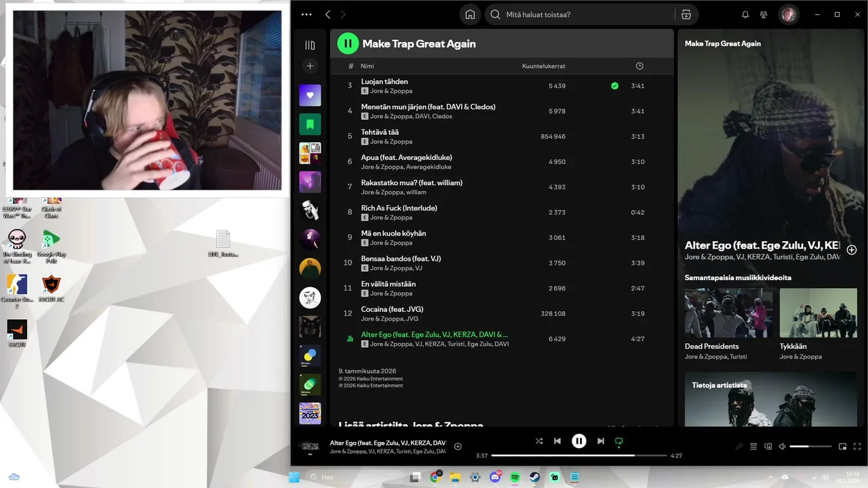Open artist link 'william' under Rakastatko mua?
The image size is (868, 488).
[416, 192]
